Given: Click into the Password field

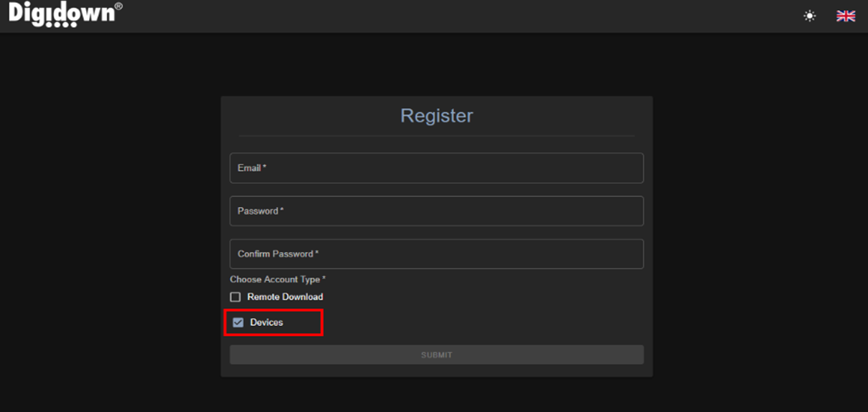Looking at the screenshot, I should click(x=436, y=211).
